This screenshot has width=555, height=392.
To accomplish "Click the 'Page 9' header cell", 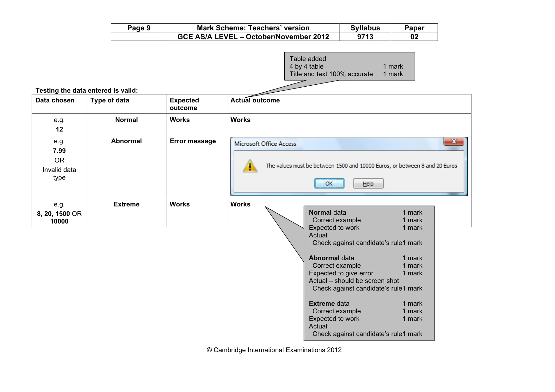I will coord(139,28).
